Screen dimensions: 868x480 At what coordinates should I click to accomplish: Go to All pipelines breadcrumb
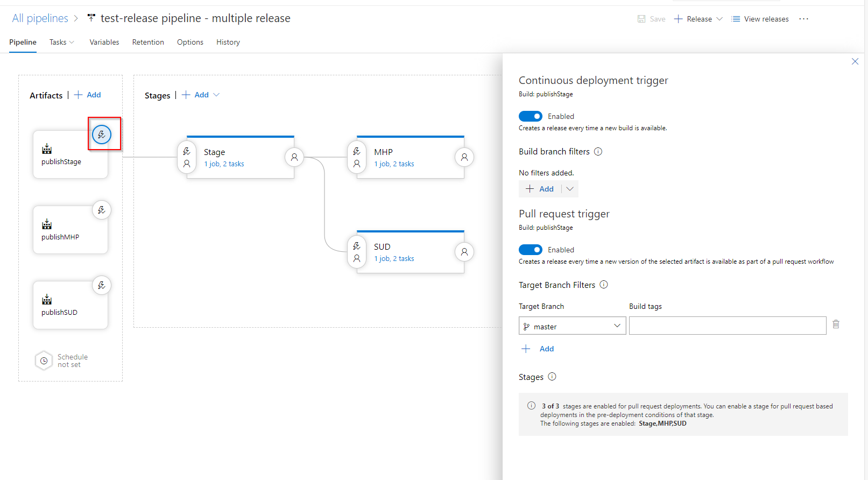coord(40,18)
